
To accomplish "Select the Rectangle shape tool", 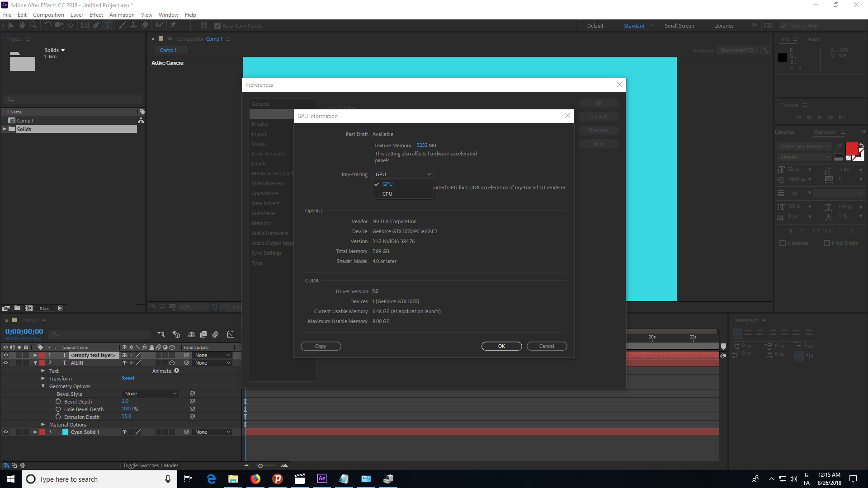I will click(85, 25).
